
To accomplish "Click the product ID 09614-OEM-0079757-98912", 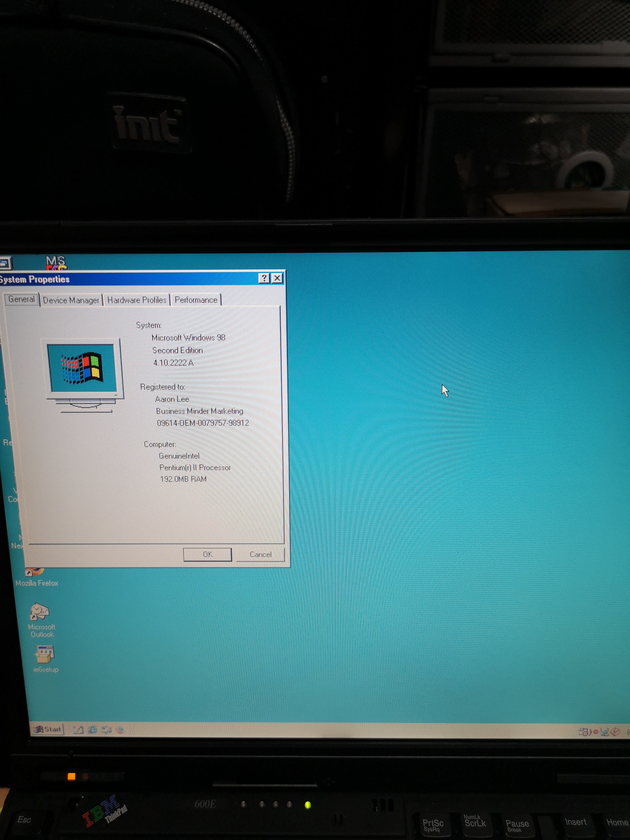I will (203, 423).
